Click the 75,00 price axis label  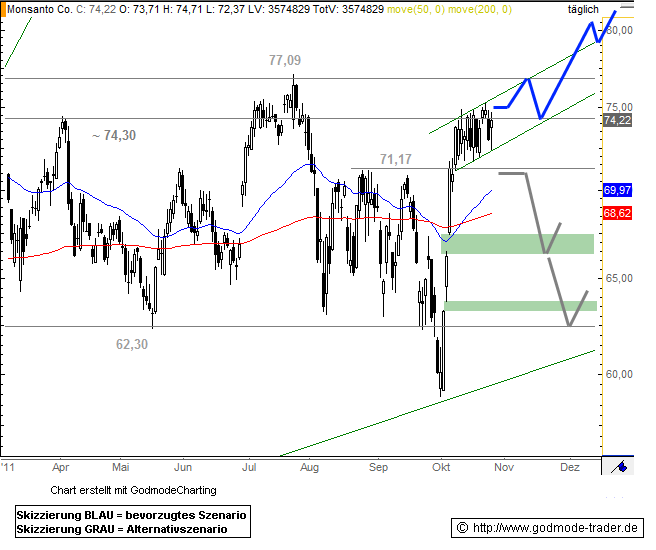click(619, 107)
